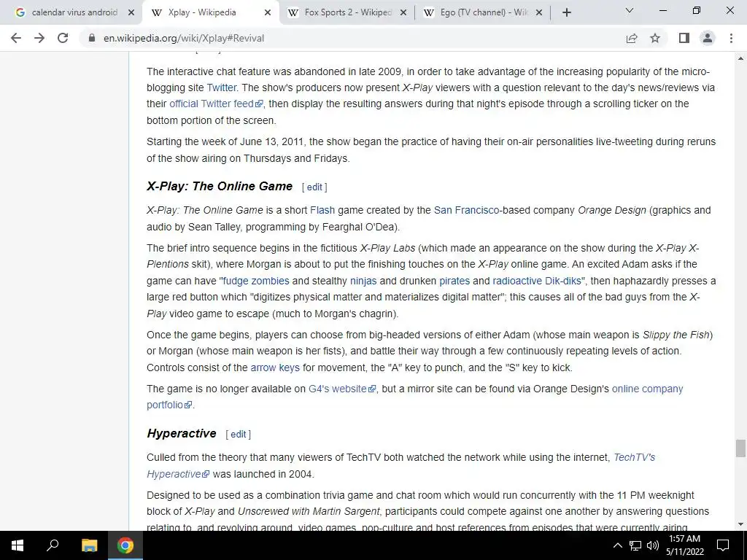This screenshot has width=747, height=560.
Task: Follow the Dik-diks link
Action: (563, 281)
